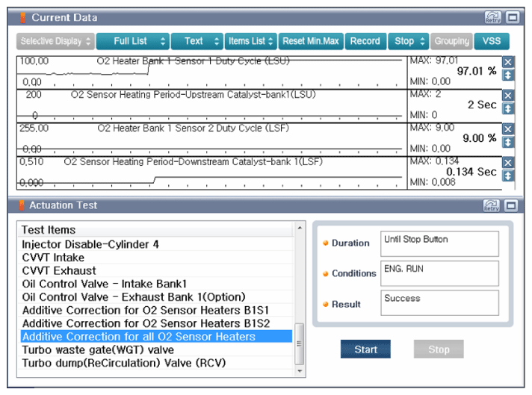Viewport: 532px width, 395px height.
Task: Click the Record button
Action: [x=365, y=41]
